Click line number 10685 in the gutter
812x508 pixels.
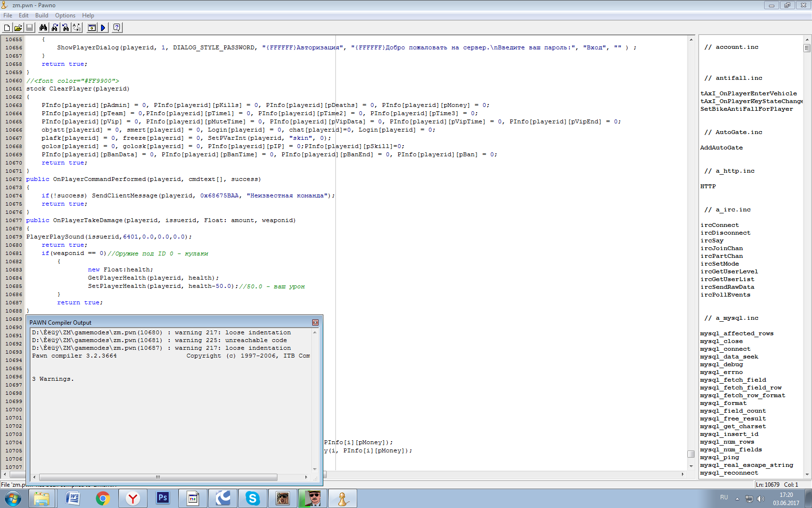14,286
